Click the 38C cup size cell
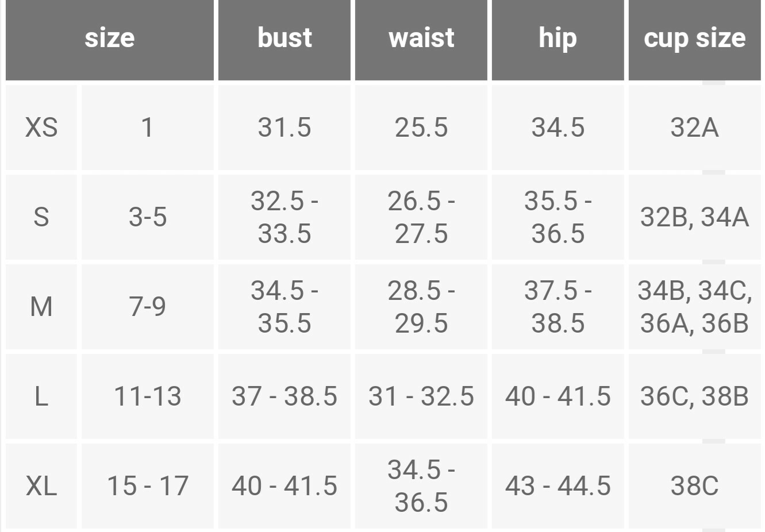 [695, 485]
